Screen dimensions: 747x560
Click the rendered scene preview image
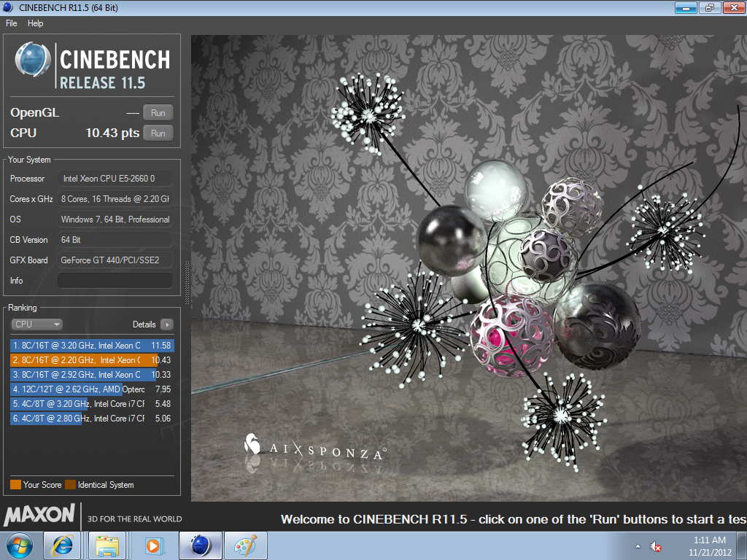click(469, 268)
